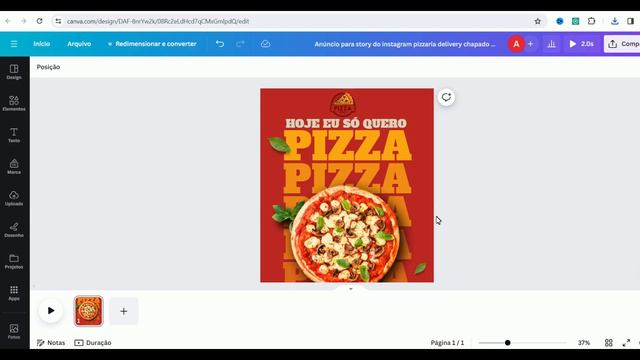Click the 37% zoom value
The image size is (640, 360).
(584, 343)
